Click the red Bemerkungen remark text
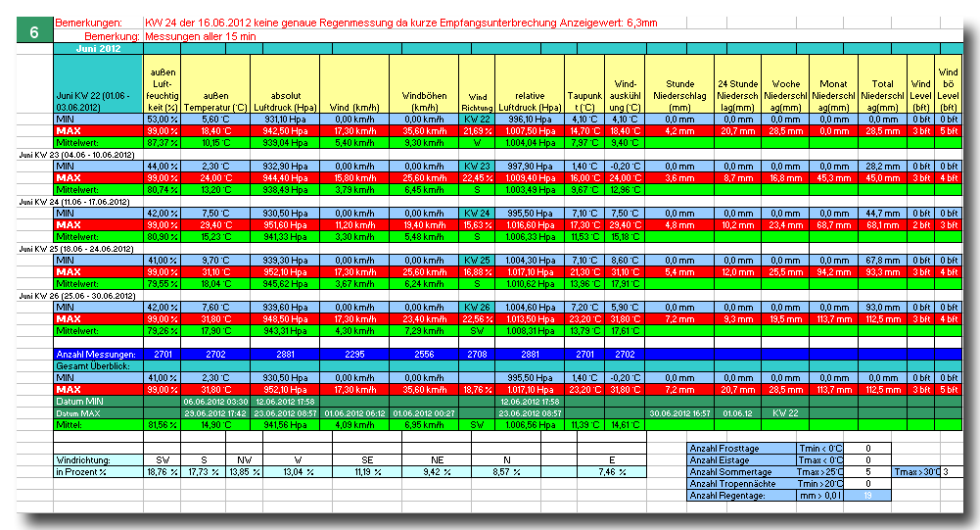This screenshot has width=980, height=530. [x=400, y=24]
